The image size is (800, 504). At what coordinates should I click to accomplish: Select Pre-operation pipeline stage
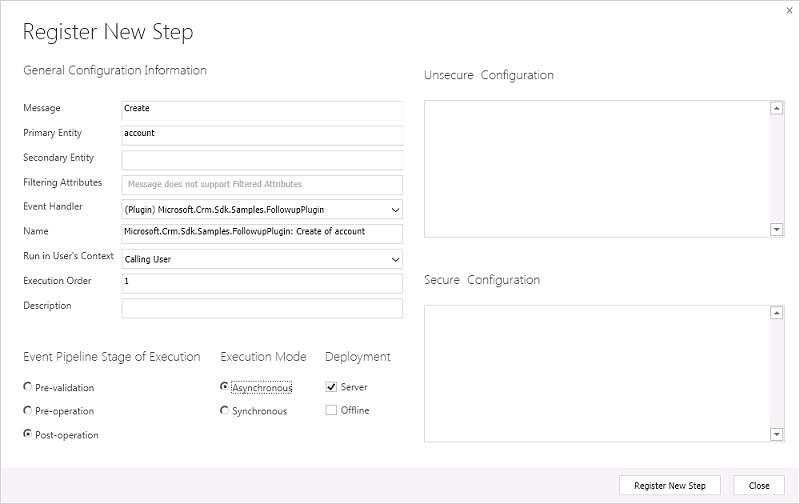pos(27,411)
